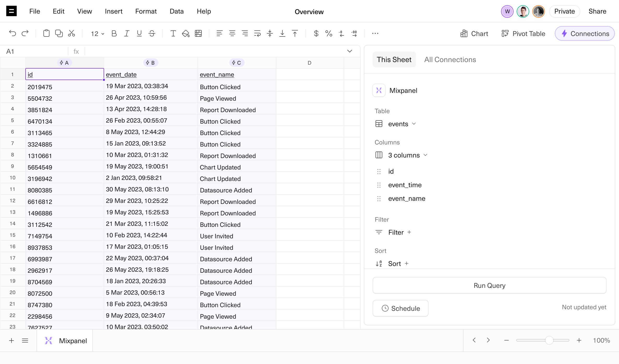Expand the events table dropdown
This screenshot has width=619, height=364.
pyautogui.click(x=402, y=124)
